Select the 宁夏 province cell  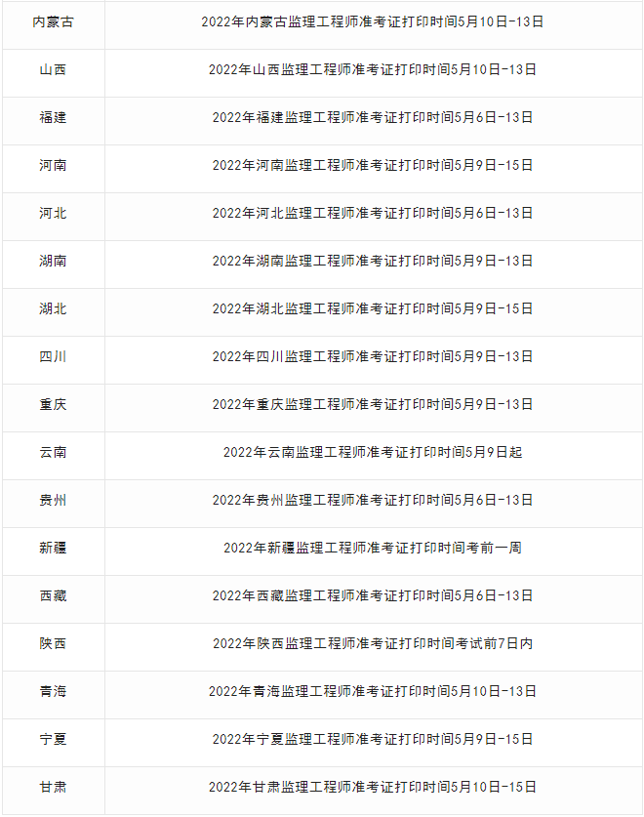[53, 740]
